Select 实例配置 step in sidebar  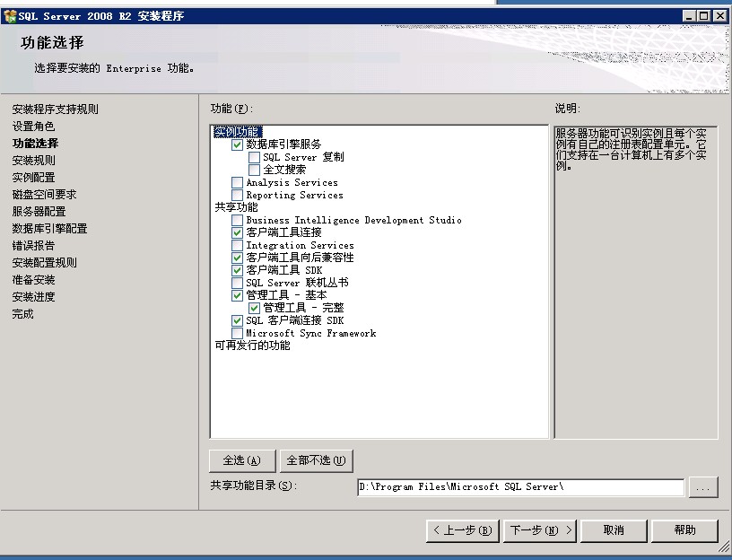[x=33, y=178]
